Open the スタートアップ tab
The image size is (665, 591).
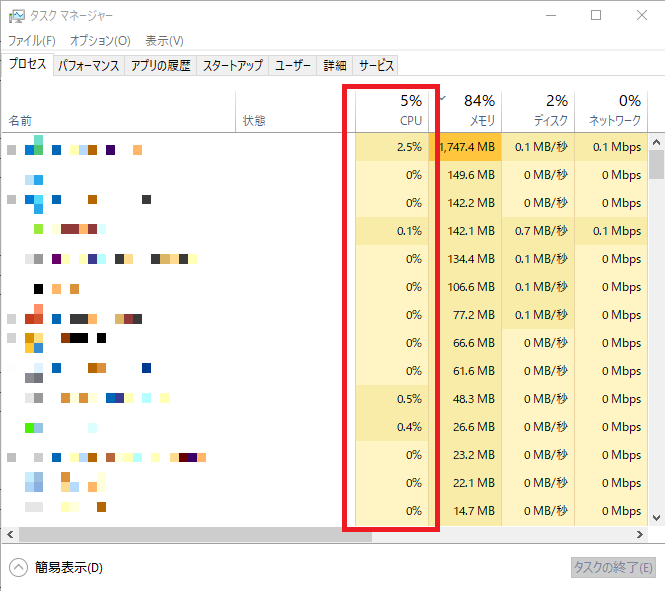coord(232,65)
